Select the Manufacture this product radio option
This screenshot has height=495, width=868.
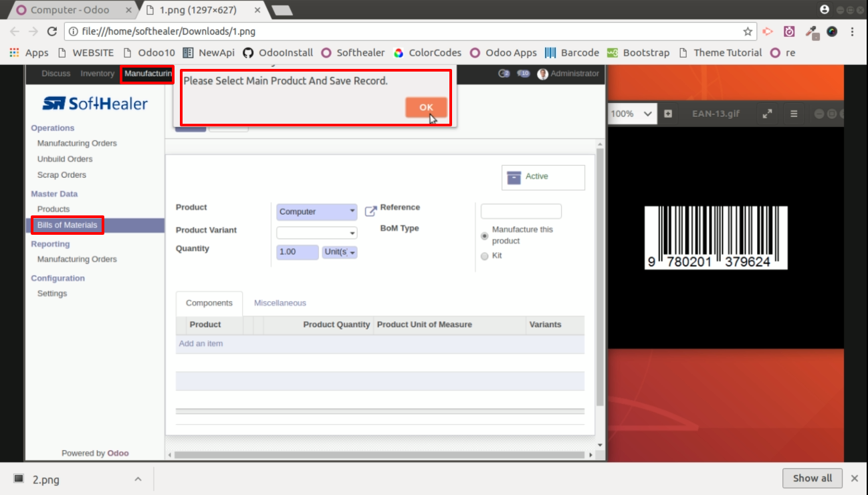[485, 236]
